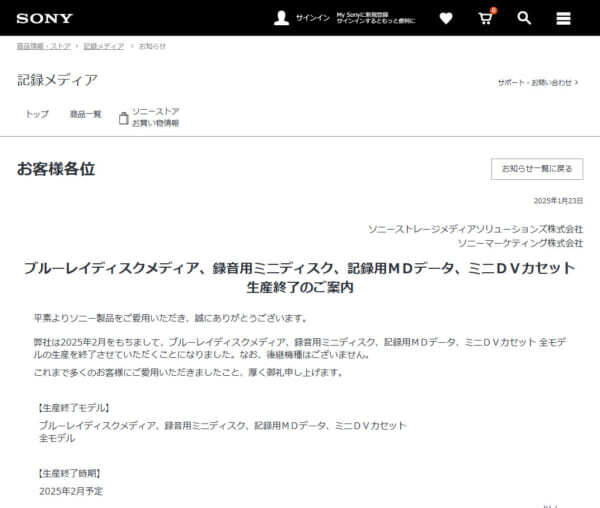
Task: Click the SONY logo
Action: pyautogui.click(x=44, y=18)
